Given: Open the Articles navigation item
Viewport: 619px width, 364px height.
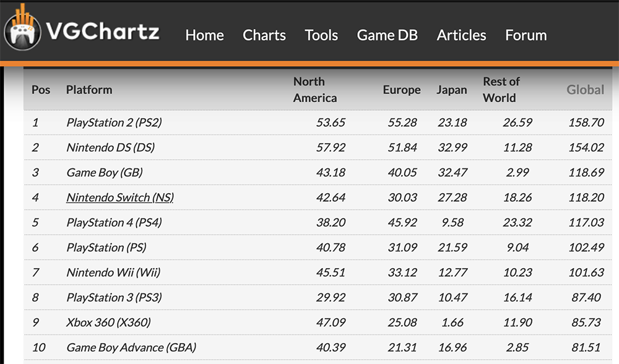Looking at the screenshot, I should coord(461,35).
